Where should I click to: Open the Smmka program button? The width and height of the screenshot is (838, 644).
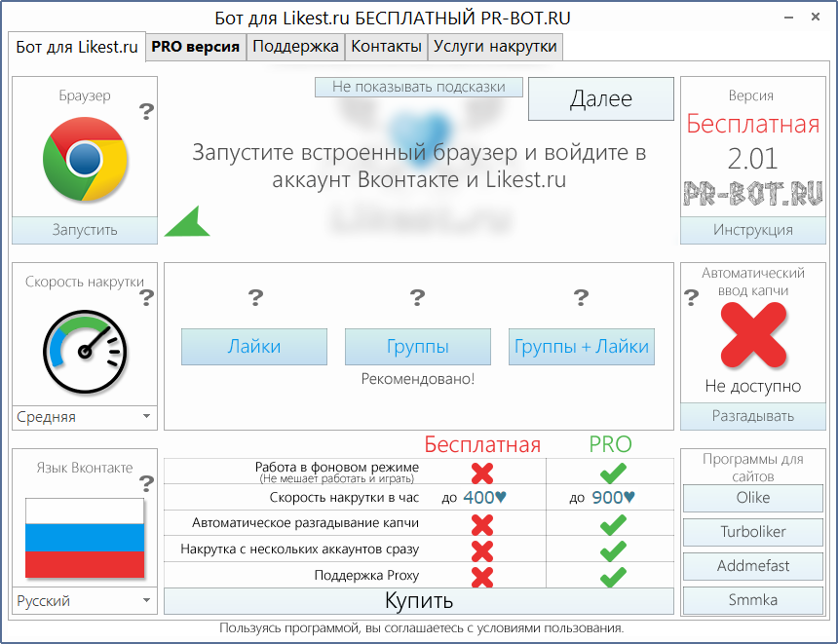[753, 600]
